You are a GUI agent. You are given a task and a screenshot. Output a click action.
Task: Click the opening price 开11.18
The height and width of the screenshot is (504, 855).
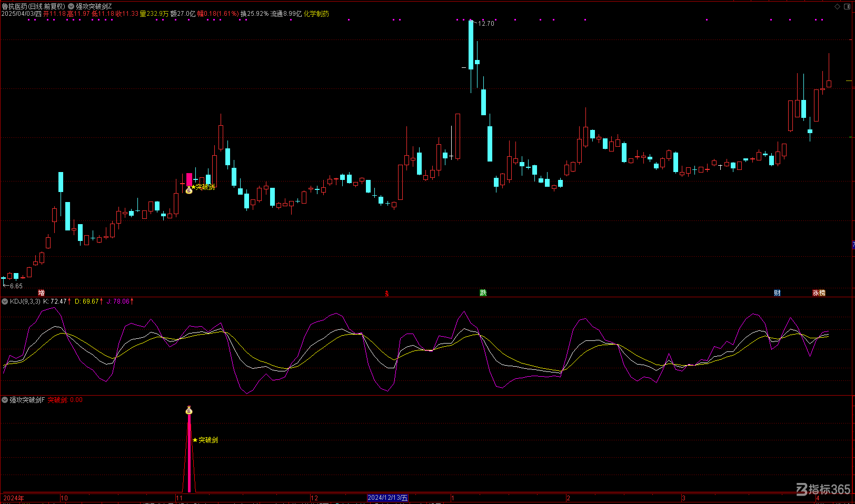(x=54, y=14)
